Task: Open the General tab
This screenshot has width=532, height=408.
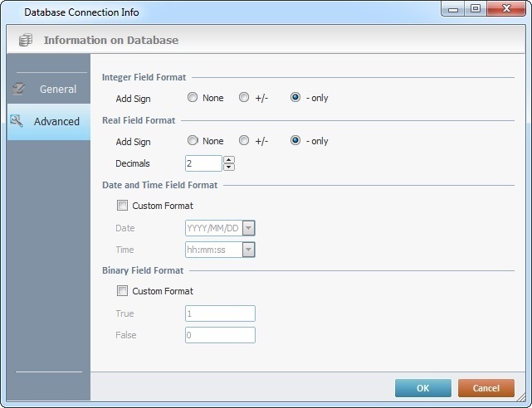Action: point(49,89)
